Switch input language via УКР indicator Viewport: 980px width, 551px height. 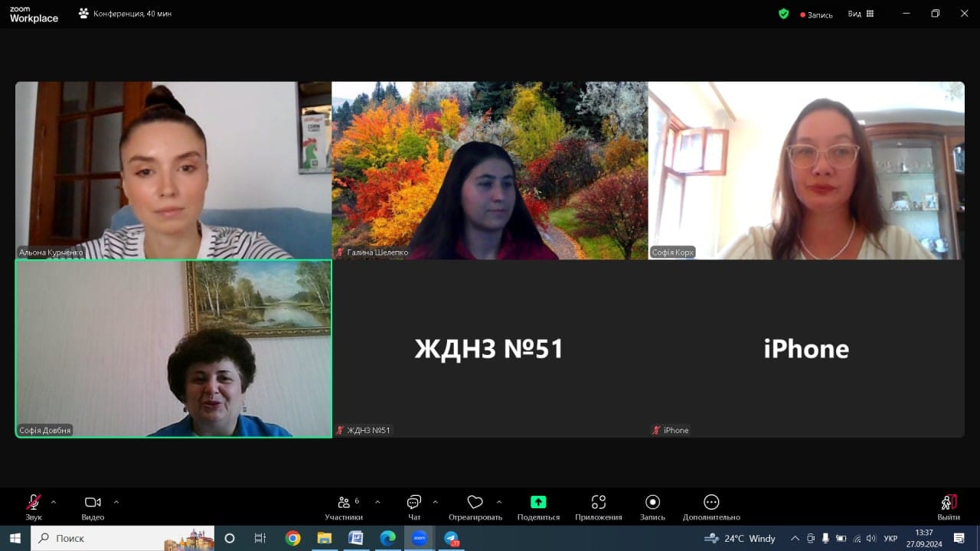point(890,538)
